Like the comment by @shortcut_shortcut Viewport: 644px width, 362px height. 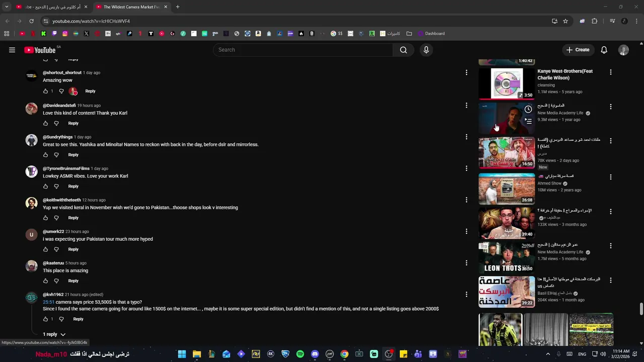[45, 91]
